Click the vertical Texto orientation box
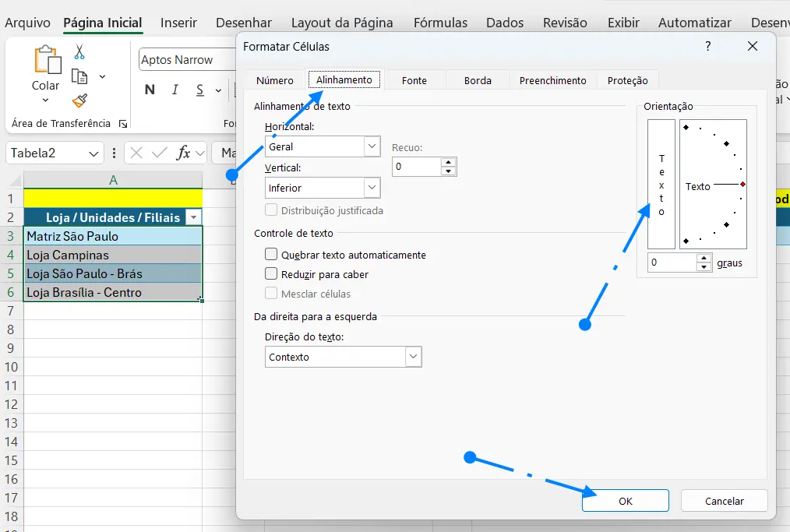 click(661, 185)
